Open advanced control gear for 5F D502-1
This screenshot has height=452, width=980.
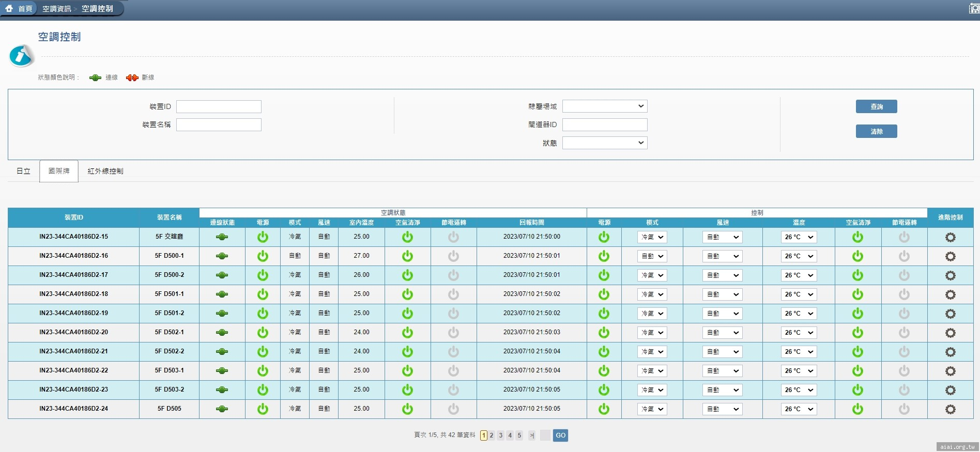point(950,333)
